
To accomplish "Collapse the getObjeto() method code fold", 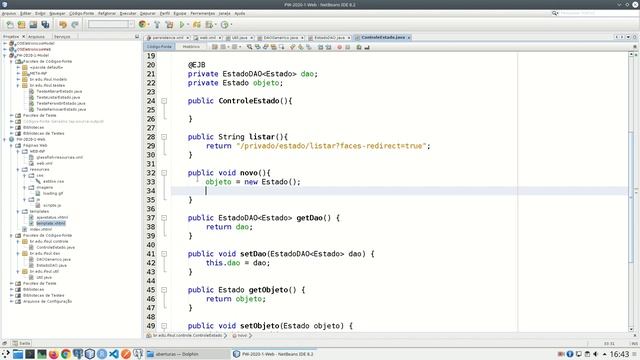I will pyautogui.click(x=164, y=290).
